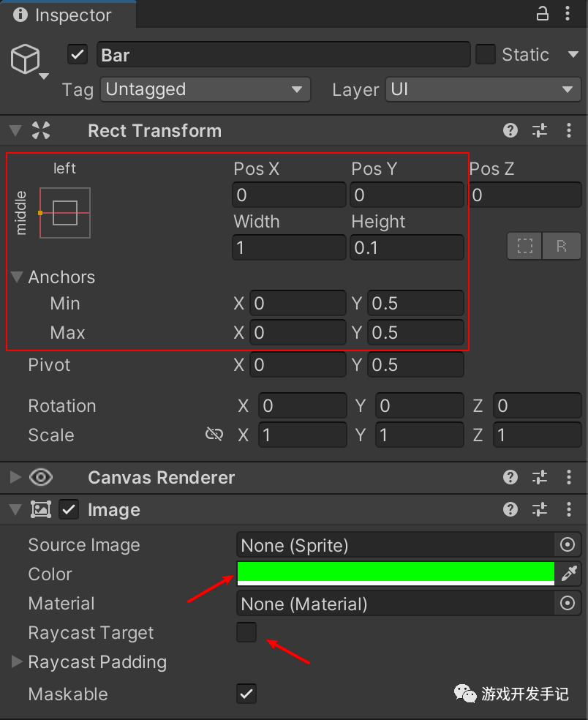This screenshot has height=720, width=588.
Task: Open Image component more options menu
Action: click(x=569, y=509)
